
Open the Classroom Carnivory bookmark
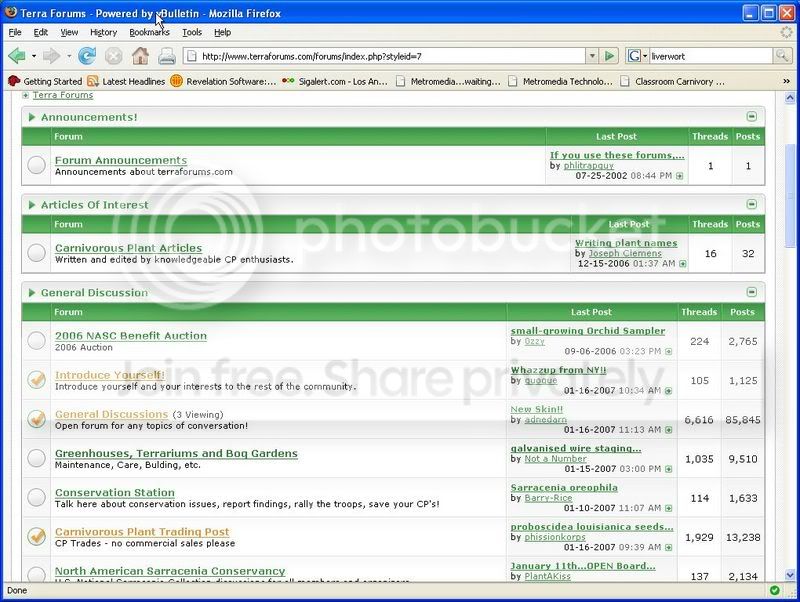[672, 81]
